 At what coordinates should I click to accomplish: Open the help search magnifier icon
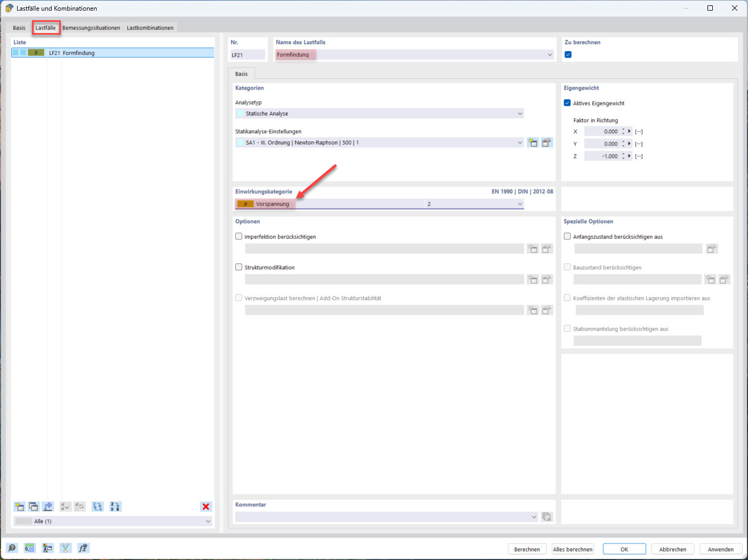(12, 548)
